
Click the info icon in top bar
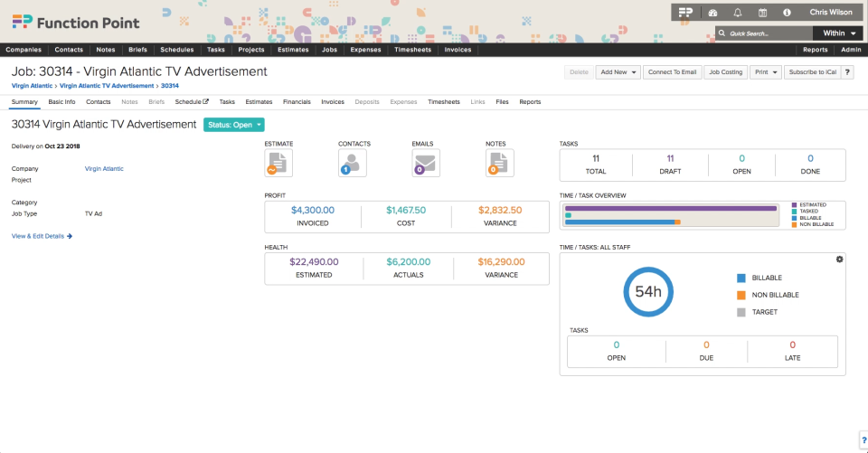(x=787, y=12)
